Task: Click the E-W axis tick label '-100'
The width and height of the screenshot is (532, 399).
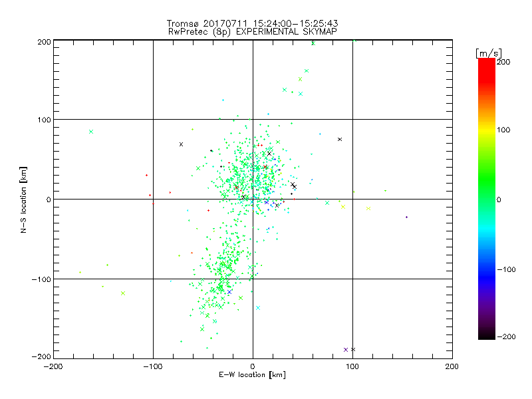Action: pyautogui.click(x=153, y=366)
